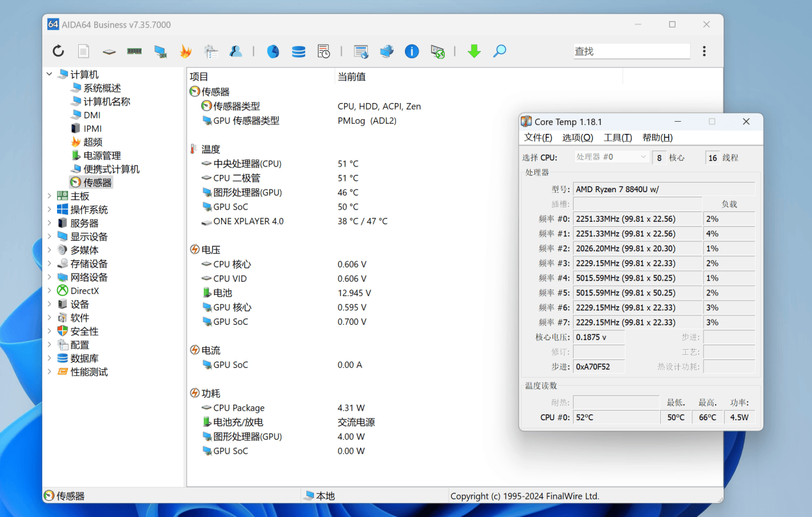Viewport: 812px width, 517px height.
Task: Open 选项(O) menu in Core Temp
Action: click(x=577, y=138)
